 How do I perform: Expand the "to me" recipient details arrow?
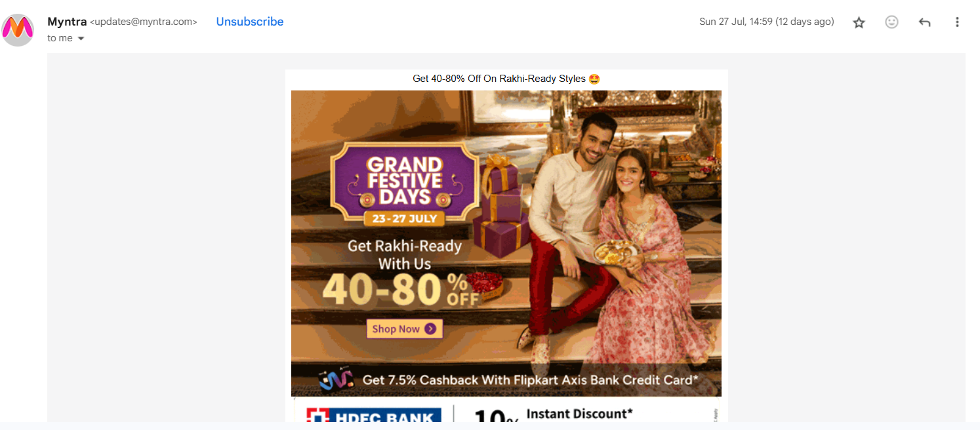coord(81,39)
